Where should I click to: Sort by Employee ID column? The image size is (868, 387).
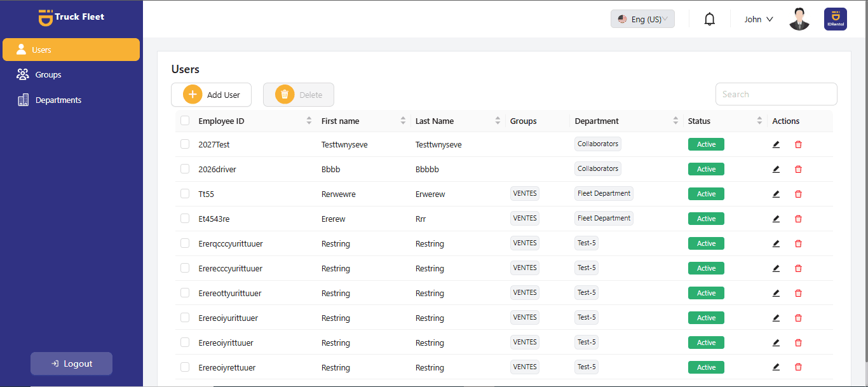point(309,121)
